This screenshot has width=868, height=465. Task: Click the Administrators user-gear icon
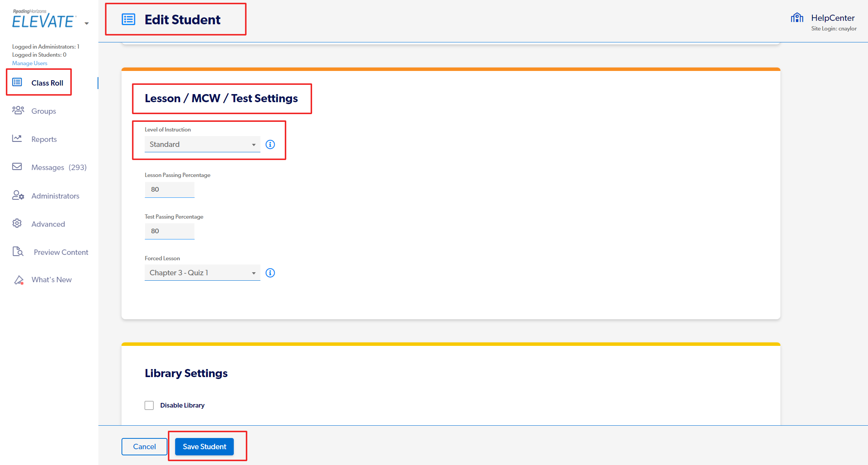coord(18,195)
